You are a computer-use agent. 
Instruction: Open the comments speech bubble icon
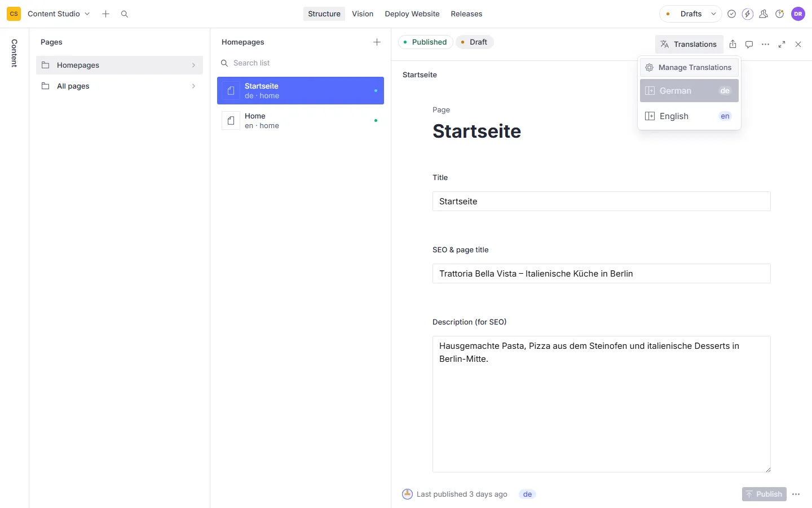pos(749,44)
